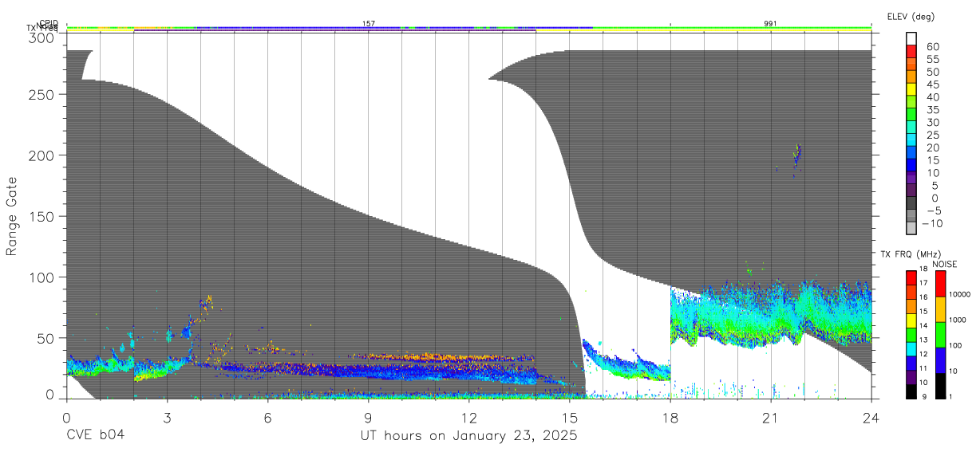Click the Range Gate tick label '150'
980x452 pixels.
(x=41, y=216)
